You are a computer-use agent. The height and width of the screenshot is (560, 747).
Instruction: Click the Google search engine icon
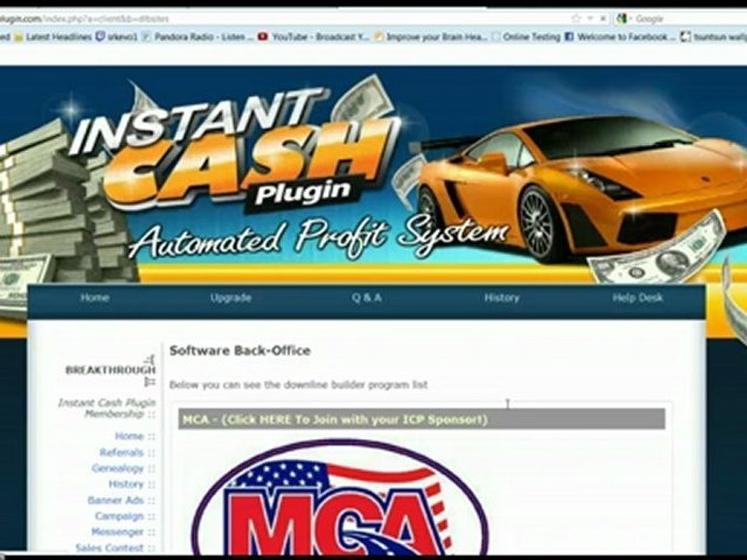click(621, 19)
